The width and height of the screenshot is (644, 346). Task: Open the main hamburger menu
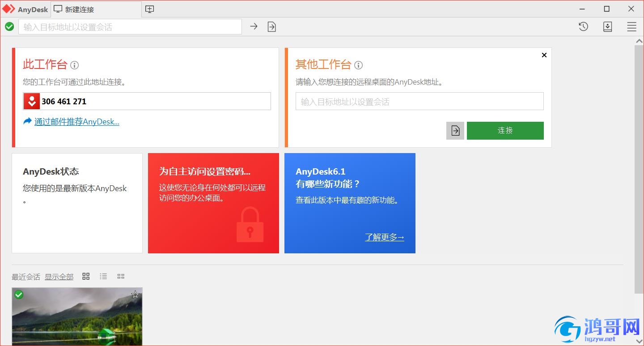click(x=631, y=27)
